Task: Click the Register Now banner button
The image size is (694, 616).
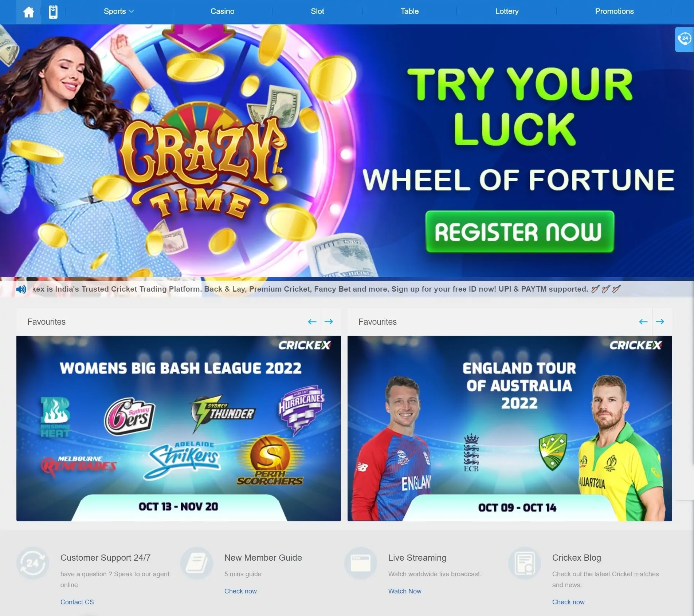Action: coord(520,232)
